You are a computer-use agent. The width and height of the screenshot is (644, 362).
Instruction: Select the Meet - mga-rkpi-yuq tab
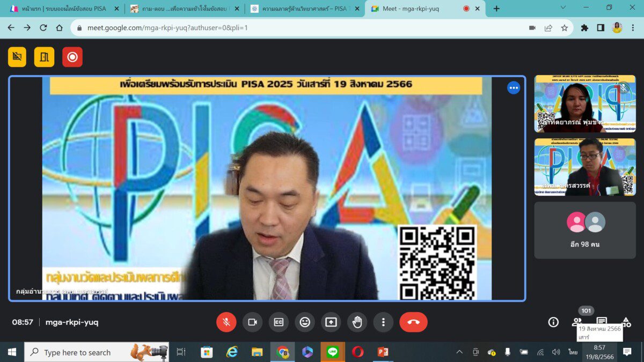point(419,9)
